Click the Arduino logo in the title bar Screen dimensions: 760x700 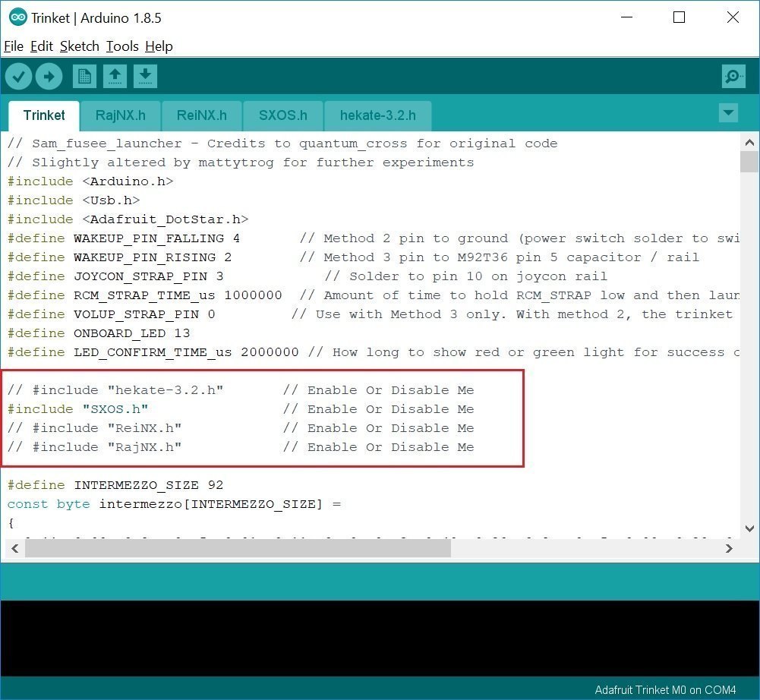(x=18, y=17)
